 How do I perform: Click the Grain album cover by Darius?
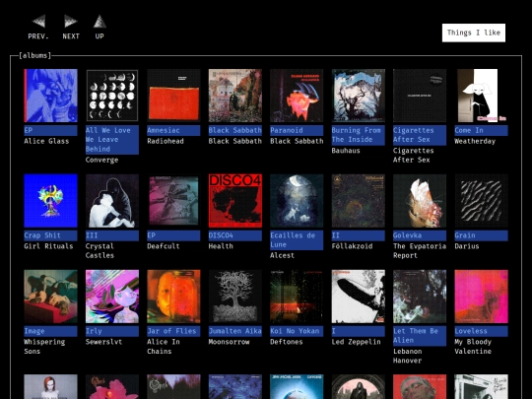[x=481, y=201]
